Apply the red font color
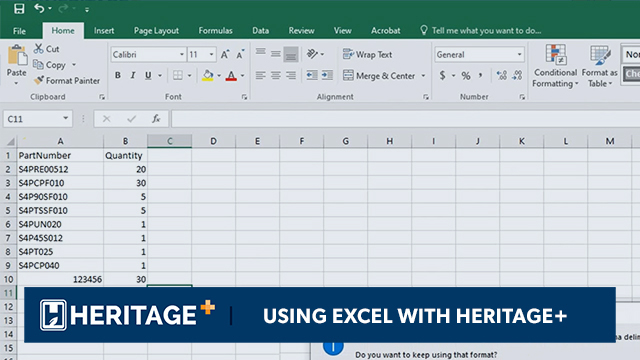Viewport: 640px width, 360px height. pyautogui.click(x=231, y=76)
